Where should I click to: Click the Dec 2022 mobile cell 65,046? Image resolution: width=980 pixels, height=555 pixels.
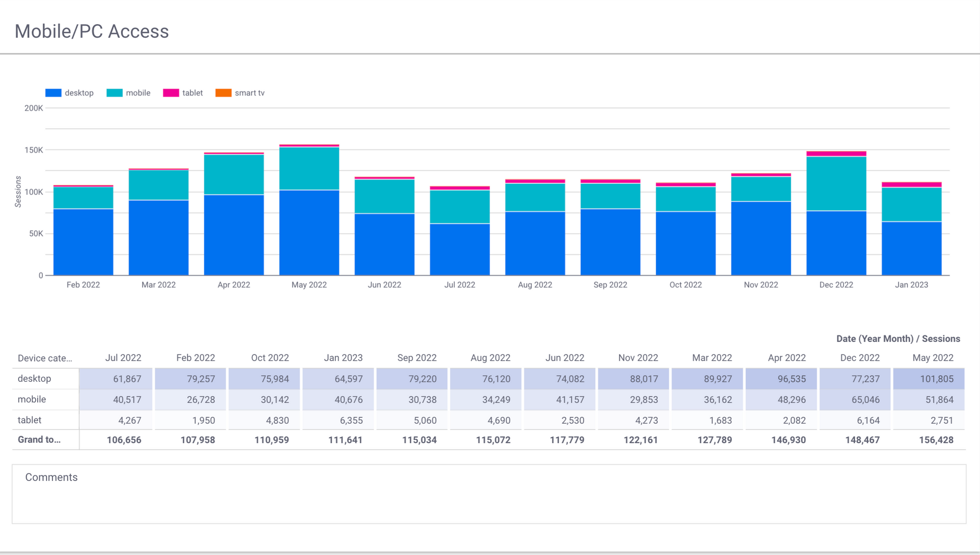[x=865, y=399]
